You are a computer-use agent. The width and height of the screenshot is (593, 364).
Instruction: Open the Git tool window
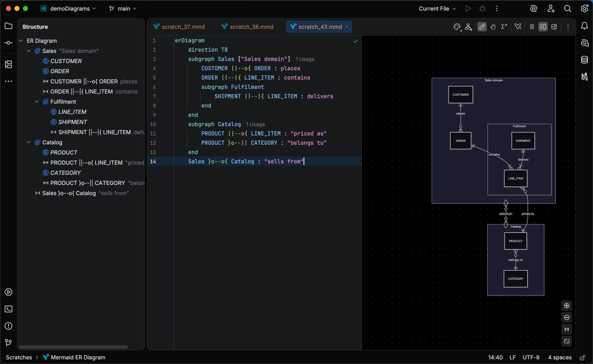click(8, 343)
